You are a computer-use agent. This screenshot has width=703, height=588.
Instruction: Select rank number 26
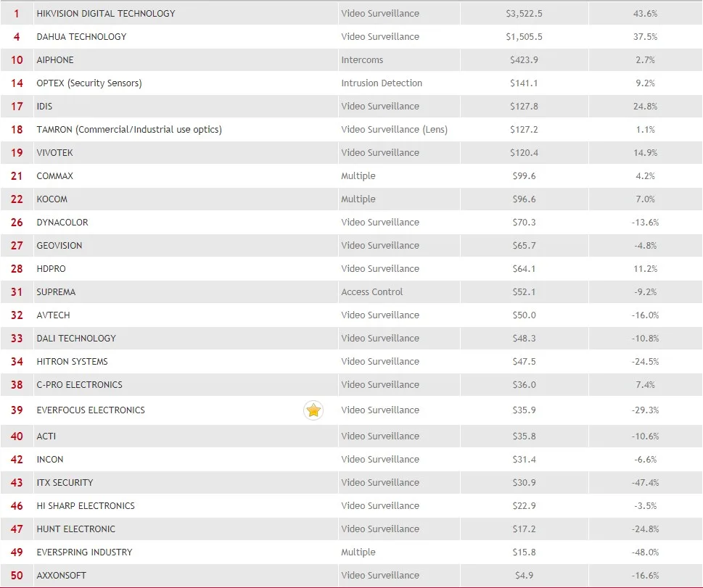(x=17, y=223)
